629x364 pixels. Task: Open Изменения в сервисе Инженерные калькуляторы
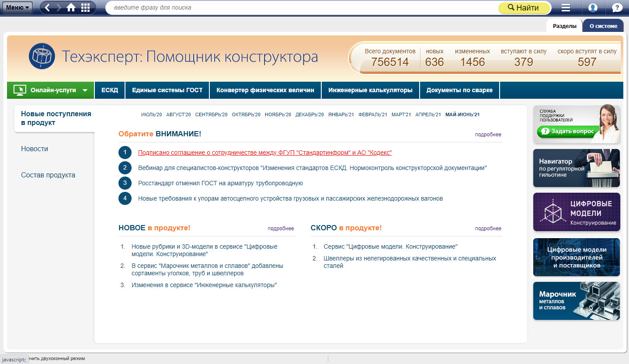205,285
